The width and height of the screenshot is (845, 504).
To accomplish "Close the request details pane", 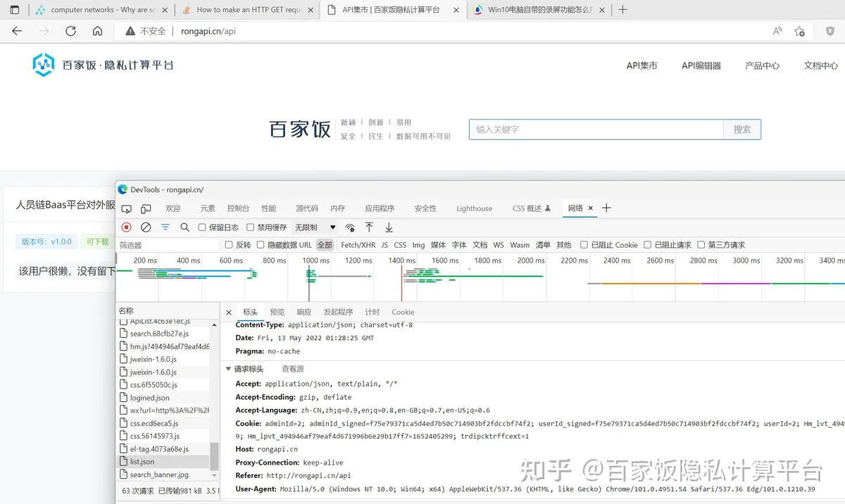I will pyautogui.click(x=229, y=312).
